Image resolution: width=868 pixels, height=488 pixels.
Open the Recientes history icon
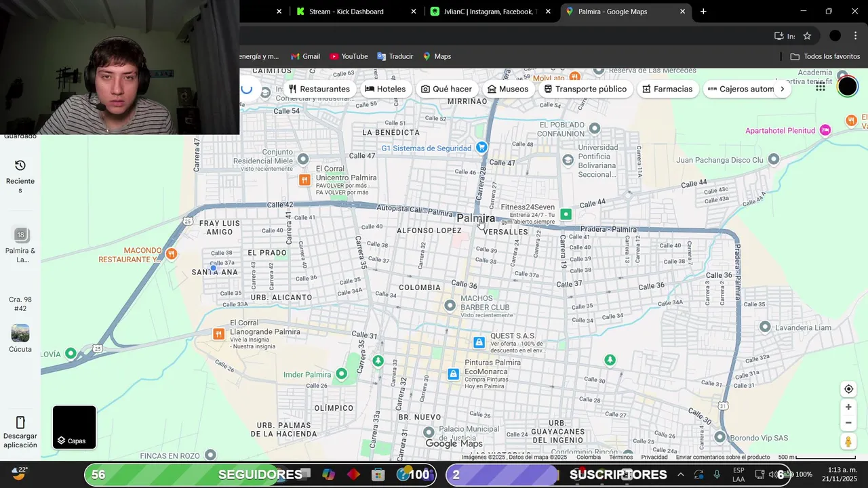pos(20,165)
